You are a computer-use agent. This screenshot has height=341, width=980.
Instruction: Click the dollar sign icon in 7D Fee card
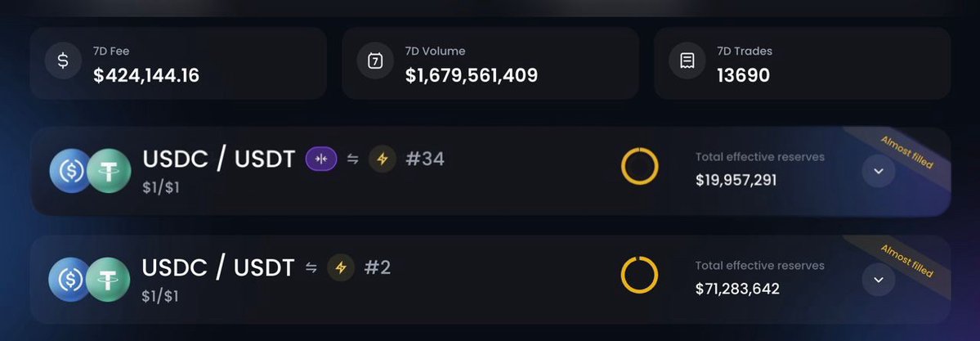62,61
